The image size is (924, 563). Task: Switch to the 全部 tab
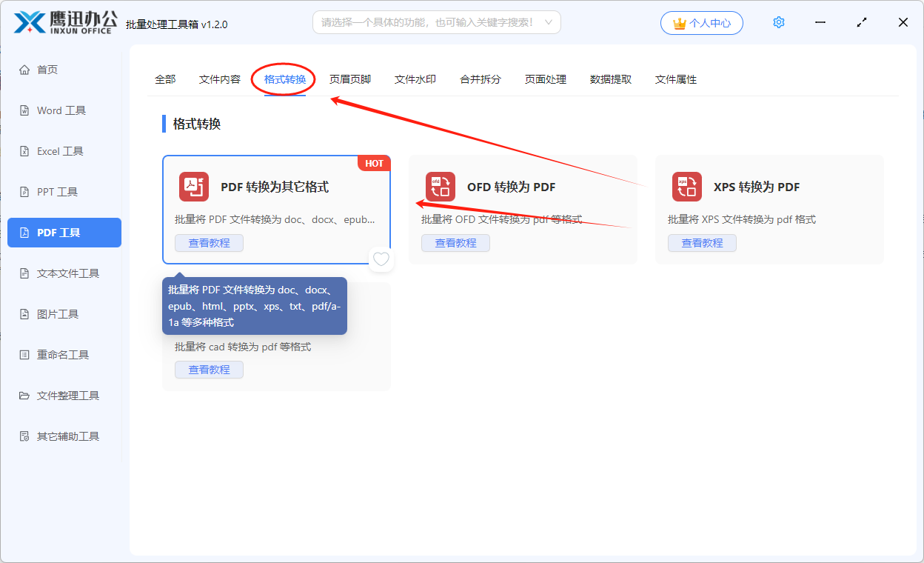[165, 79]
